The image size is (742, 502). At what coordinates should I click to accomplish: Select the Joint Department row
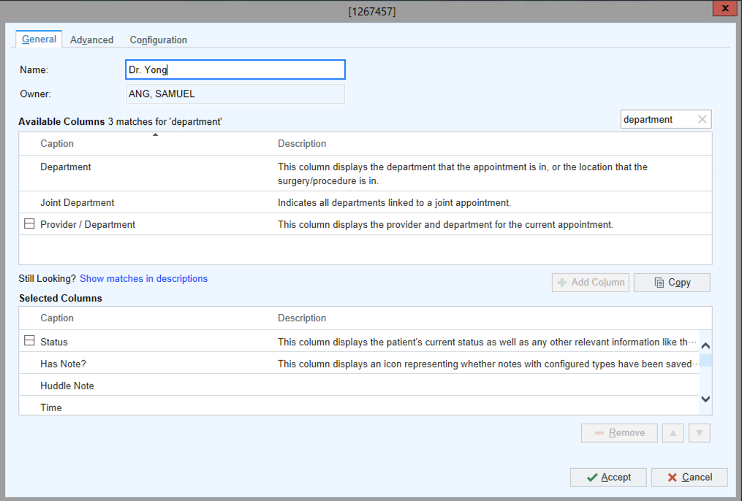(365, 203)
